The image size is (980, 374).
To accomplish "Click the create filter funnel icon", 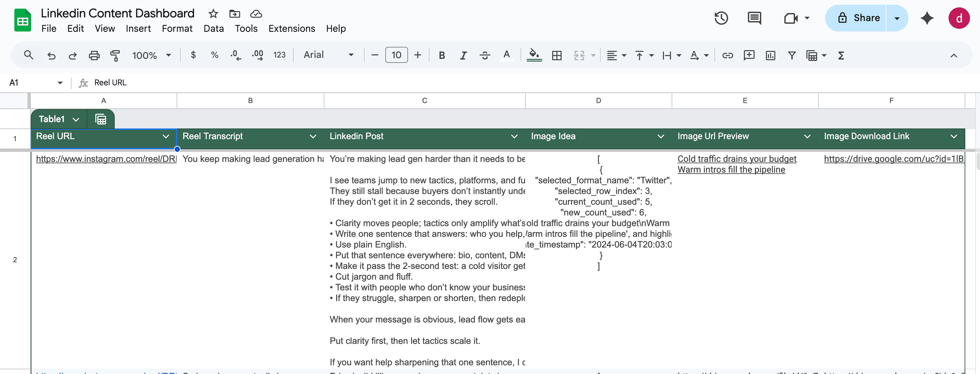I will pyautogui.click(x=792, y=56).
